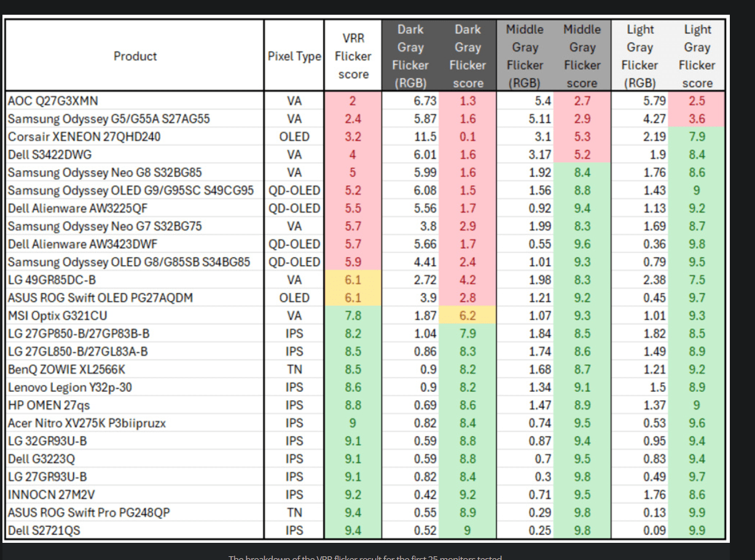755x560 pixels.
Task: Click VRR Flicker score '3.2' for Corsair XENEON
Action: (x=353, y=137)
